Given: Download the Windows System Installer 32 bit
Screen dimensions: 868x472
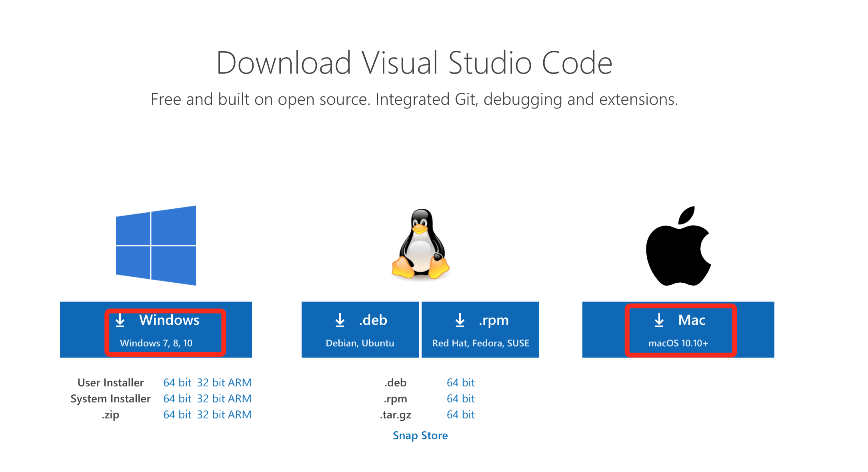Looking at the screenshot, I should [x=211, y=399].
